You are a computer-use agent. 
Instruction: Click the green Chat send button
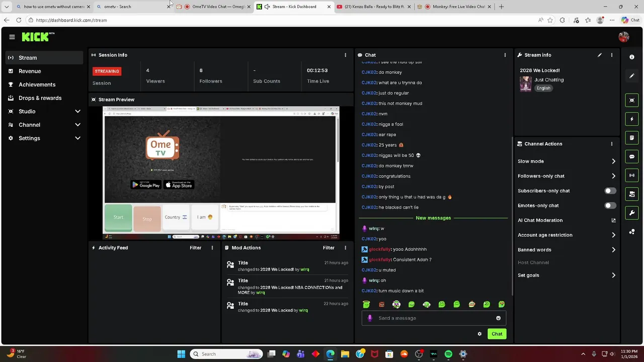(497, 334)
